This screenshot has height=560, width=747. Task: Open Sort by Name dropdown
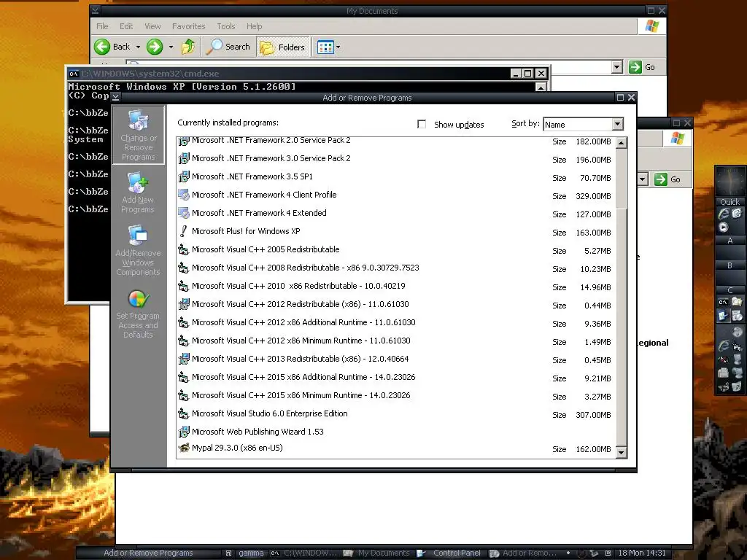click(x=617, y=124)
